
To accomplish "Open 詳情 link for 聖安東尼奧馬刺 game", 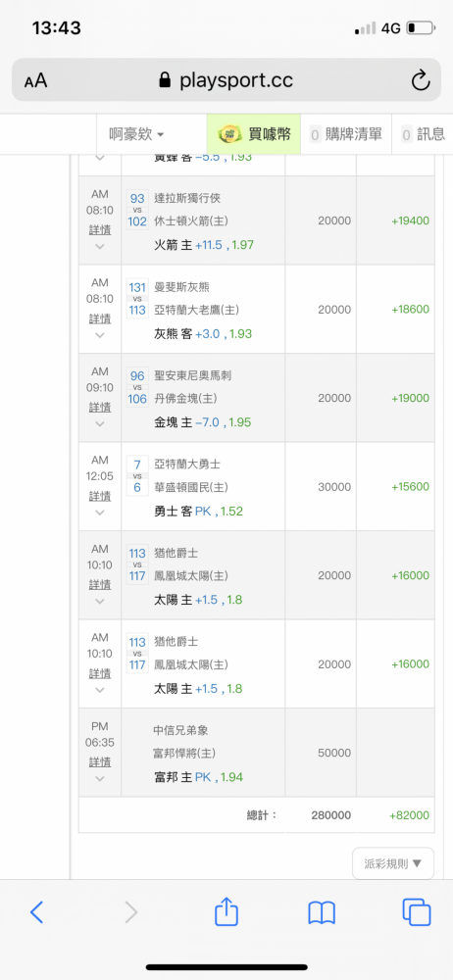I will [99, 408].
